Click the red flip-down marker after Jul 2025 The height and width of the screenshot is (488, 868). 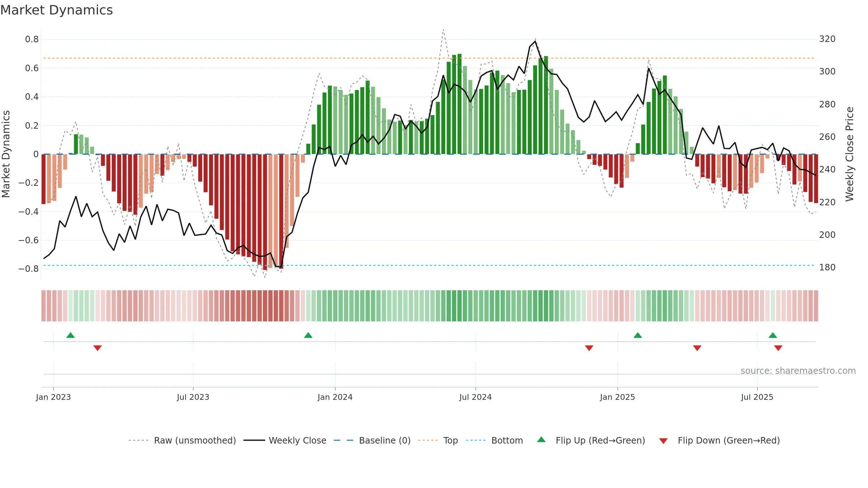[778, 348]
